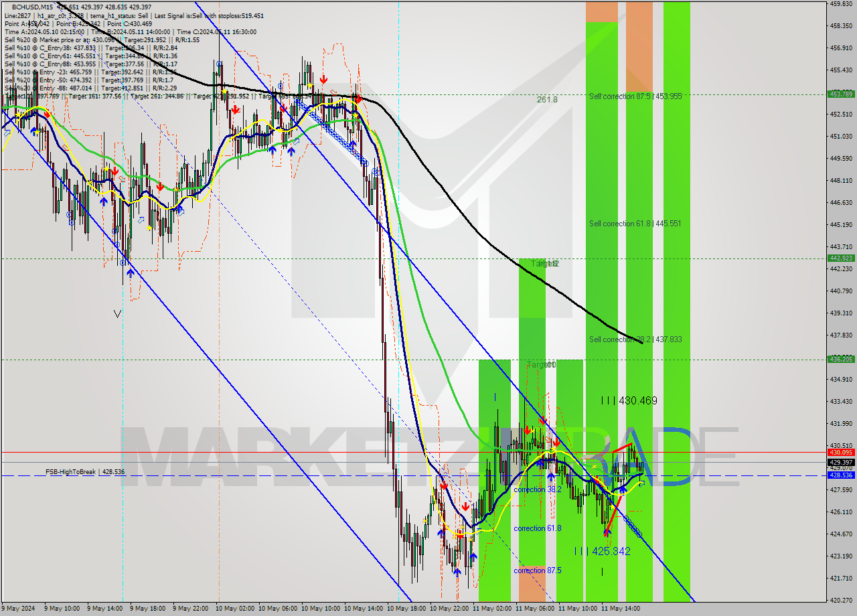This screenshot has width=857, height=616.
Task: Click 421.710 on the price axis
Action: [841, 578]
